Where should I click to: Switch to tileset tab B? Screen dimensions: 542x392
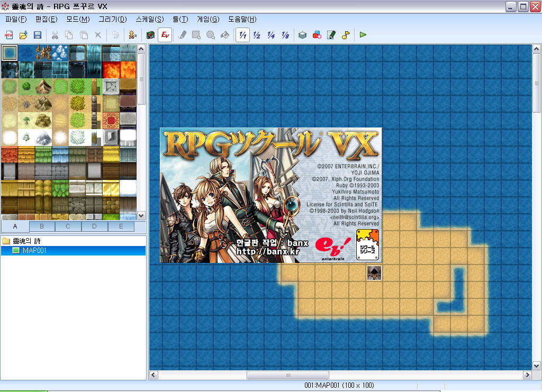click(42, 226)
